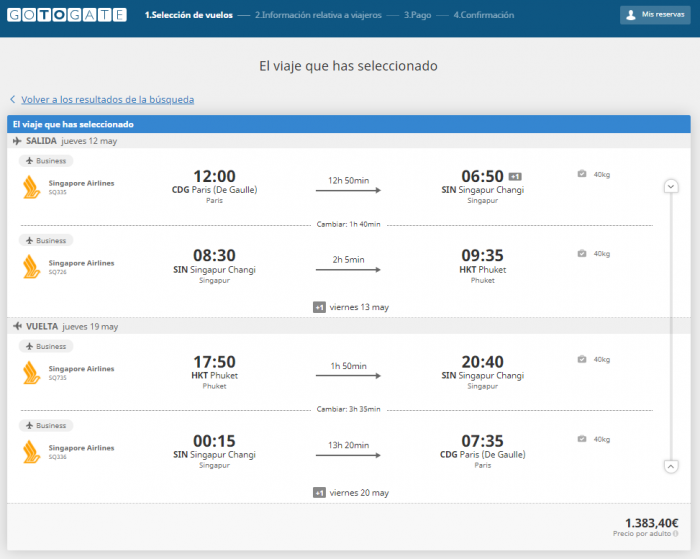Viewport: 700px width, 559px height.
Task: Click the 2h 5min duration
Action: [349, 260]
